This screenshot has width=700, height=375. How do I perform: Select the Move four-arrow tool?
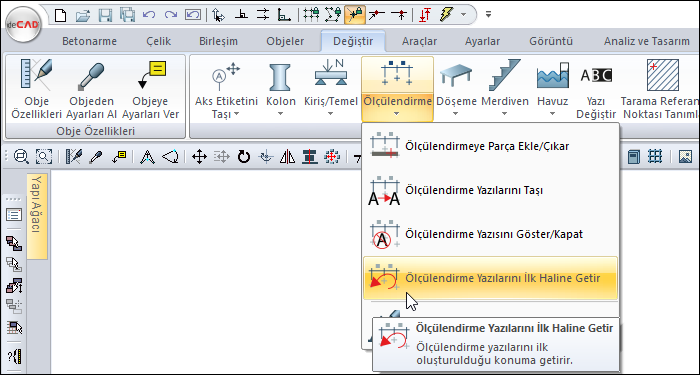pos(199,156)
